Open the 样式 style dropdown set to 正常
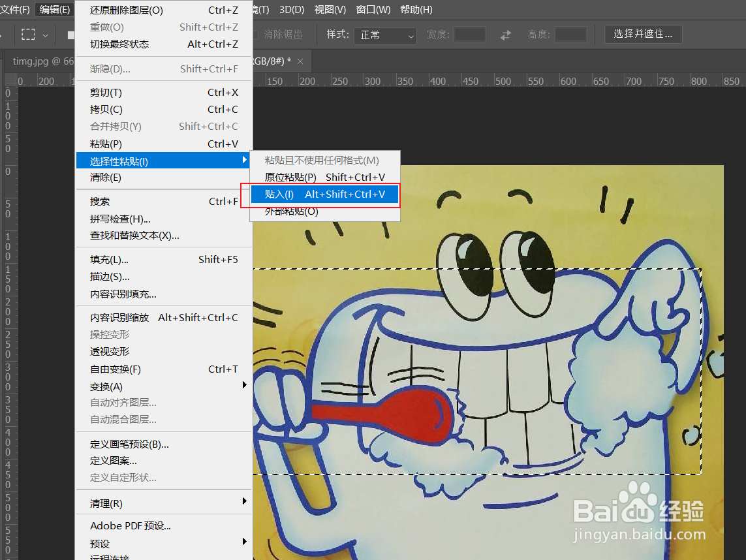746x560 pixels. pyautogui.click(x=385, y=35)
